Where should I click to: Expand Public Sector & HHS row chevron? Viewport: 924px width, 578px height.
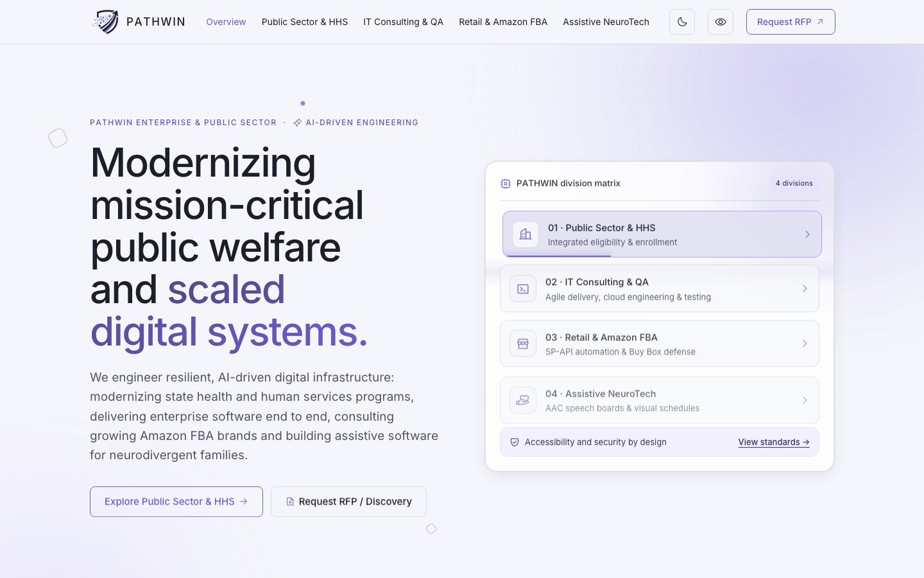(807, 234)
